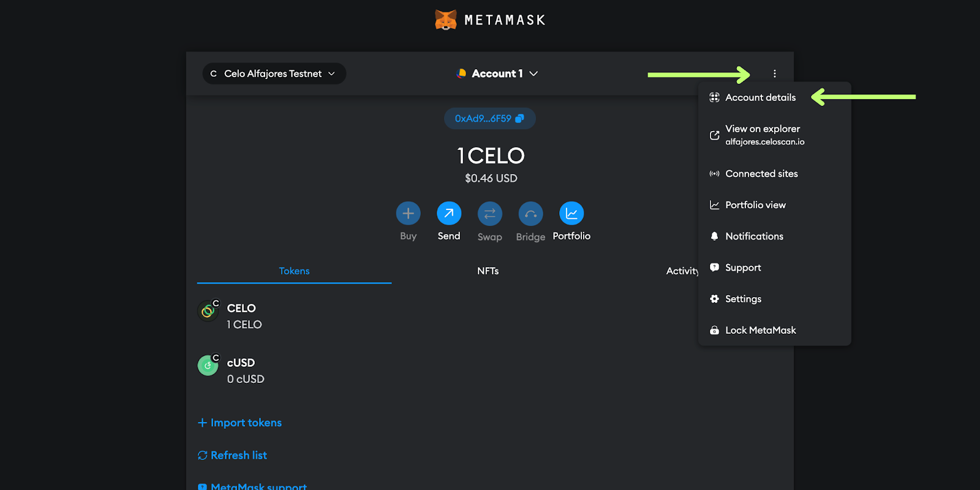This screenshot has height=490, width=980.
Task: Expand the Account 1 selector chevron
Action: point(533,73)
